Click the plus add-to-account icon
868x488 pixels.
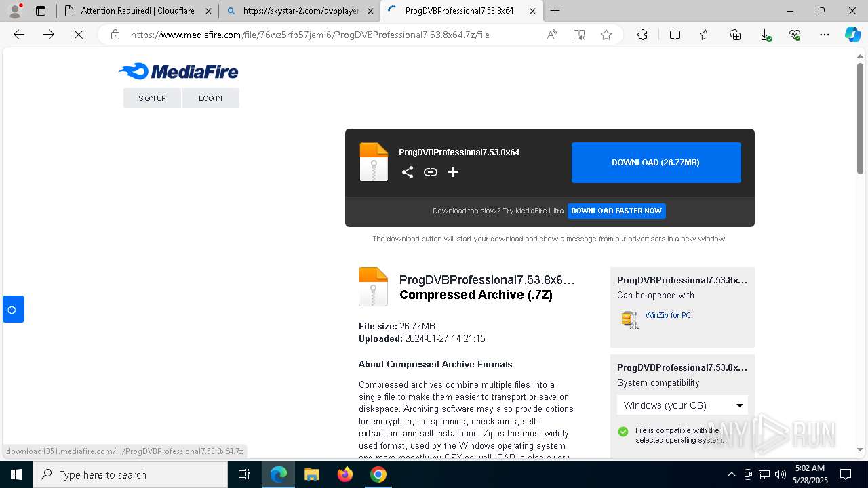[x=453, y=172]
